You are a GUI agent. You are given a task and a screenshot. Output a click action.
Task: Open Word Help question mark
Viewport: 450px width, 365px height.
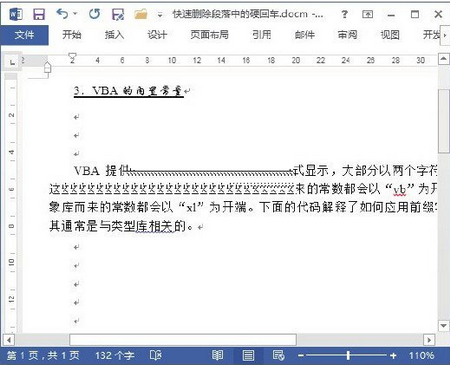click(344, 14)
